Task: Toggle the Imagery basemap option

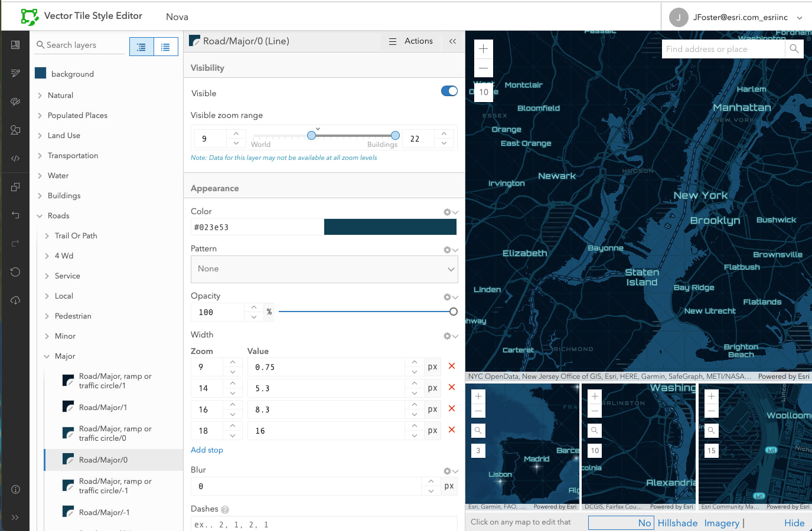Action: (720, 523)
